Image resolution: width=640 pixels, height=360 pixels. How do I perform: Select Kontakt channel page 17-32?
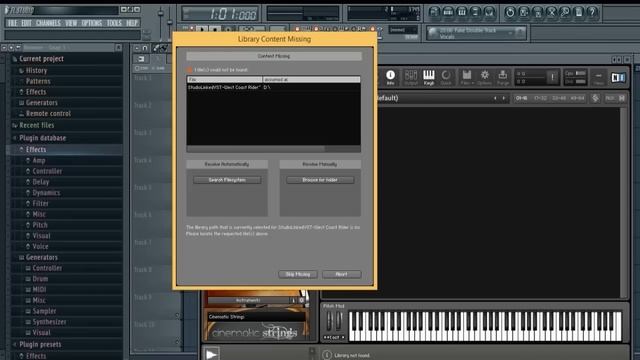point(540,98)
